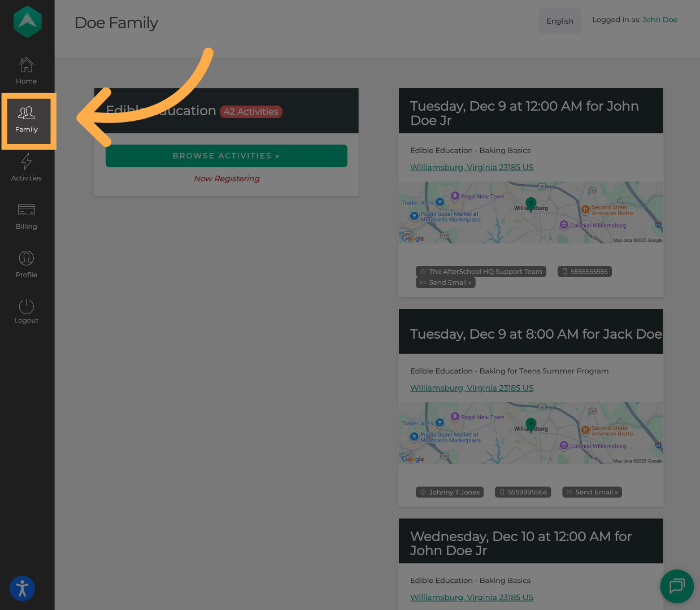
Task: Click the 42 Activities badge
Action: (251, 112)
